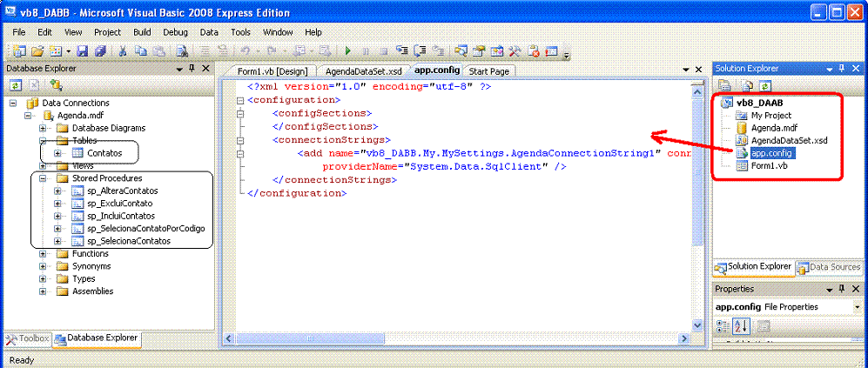
Task: Switch to Data Sources tab
Action: [x=829, y=267]
